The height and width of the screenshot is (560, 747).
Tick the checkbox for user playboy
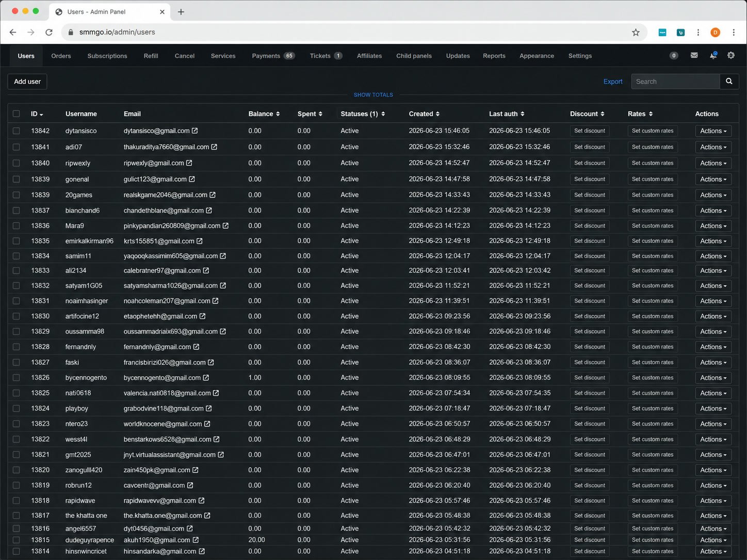(17, 408)
